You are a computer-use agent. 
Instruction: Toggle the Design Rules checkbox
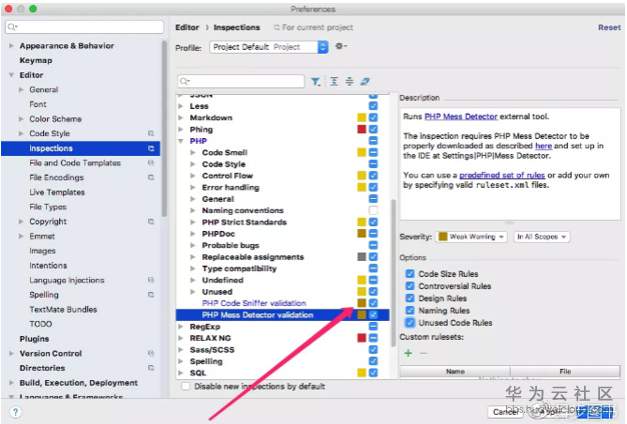pyautogui.click(x=409, y=298)
